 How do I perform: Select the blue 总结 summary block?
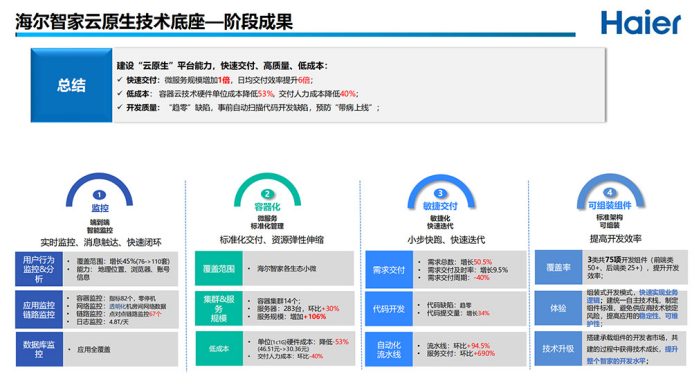point(71,85)
